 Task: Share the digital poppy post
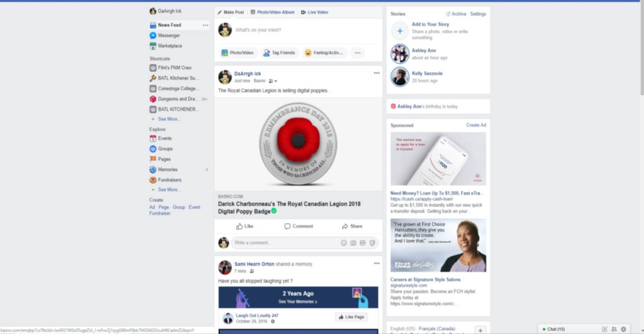(352, 226)
